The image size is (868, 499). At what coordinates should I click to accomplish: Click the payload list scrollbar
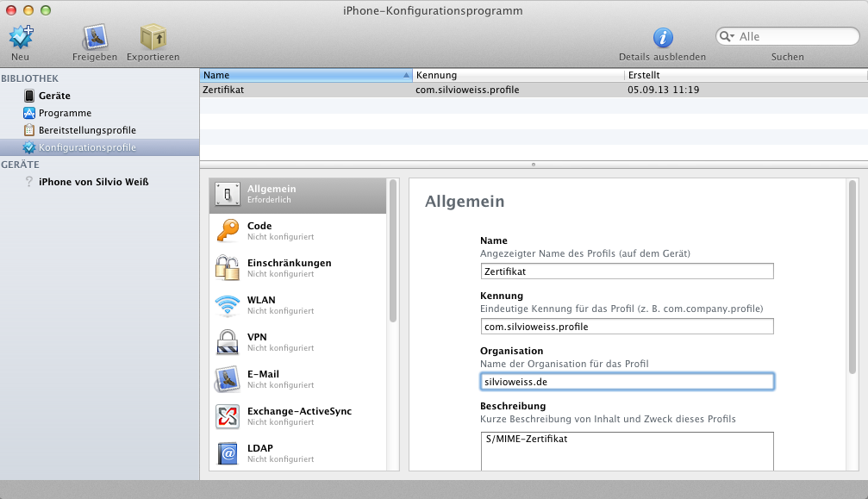[x=393, y=251]
